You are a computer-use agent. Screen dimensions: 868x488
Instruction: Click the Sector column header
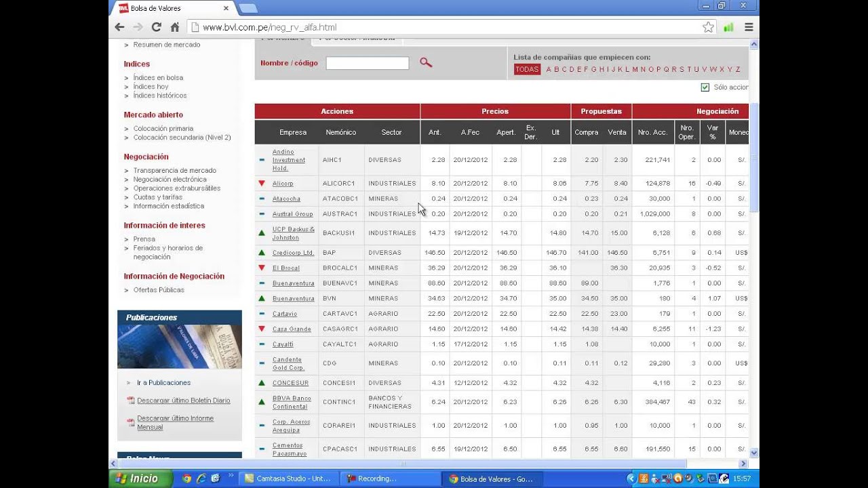[x=391, y=132]
